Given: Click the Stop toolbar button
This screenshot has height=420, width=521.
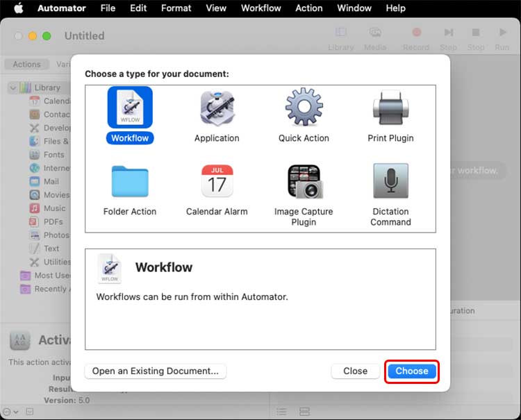Looking at the screenshot, I should (476, 38).
